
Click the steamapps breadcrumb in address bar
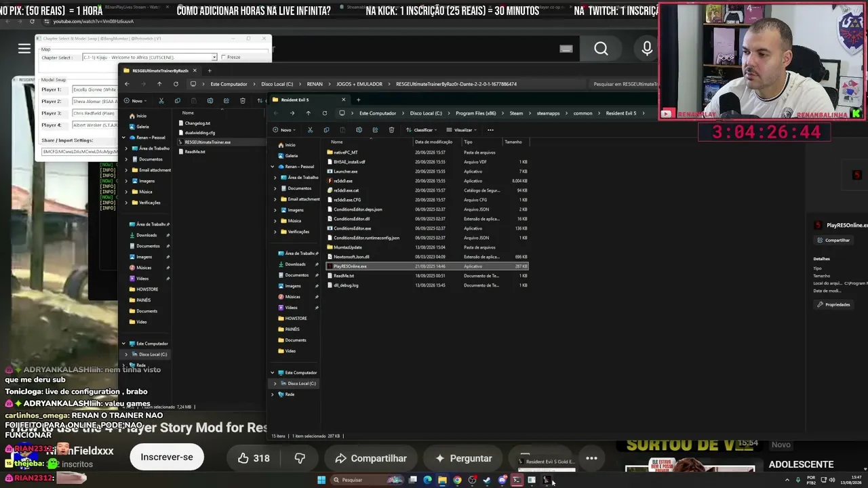tap(548, 113)
